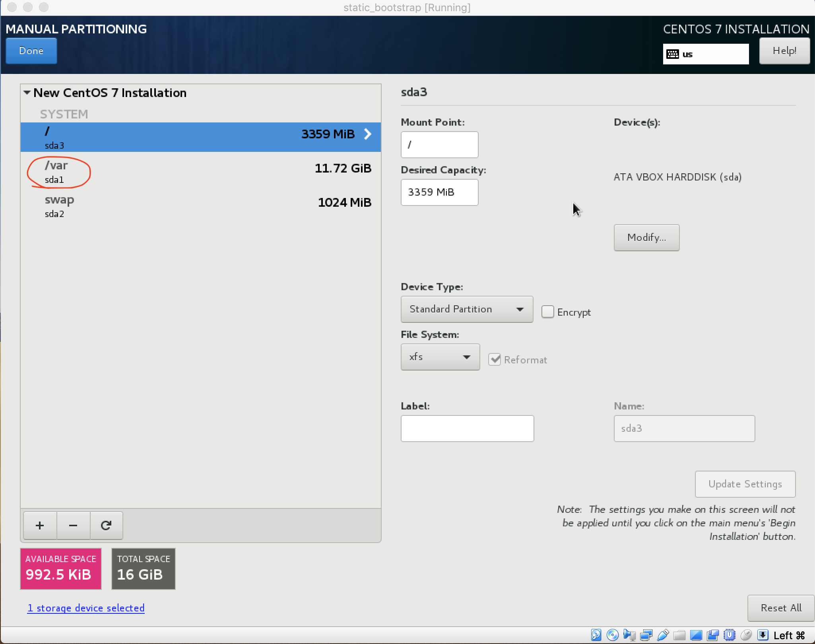Viewport: 815px width, 644px height.
Task: Click the VirtualBox audio status icon
Action: click(x=629, y=635)
